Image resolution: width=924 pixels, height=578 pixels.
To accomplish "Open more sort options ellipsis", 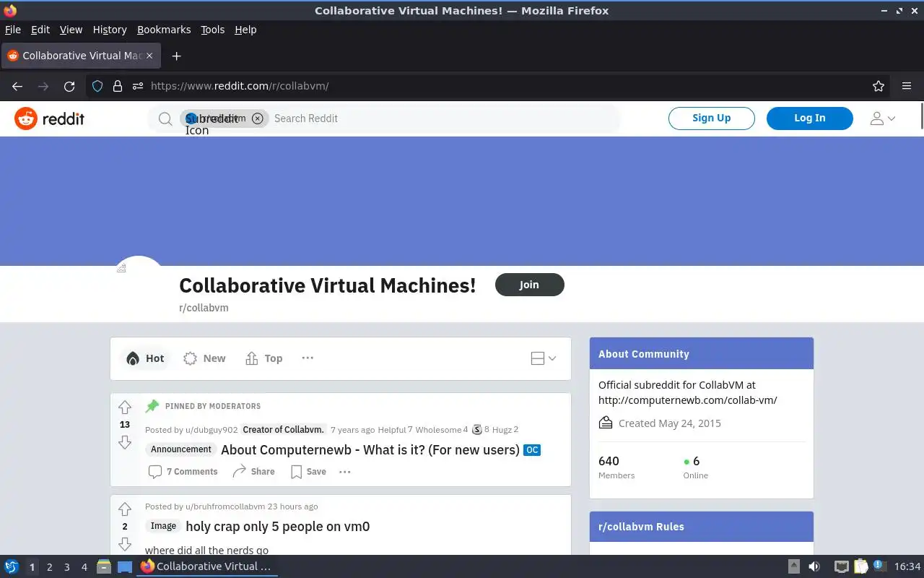I will click(308, 358).
